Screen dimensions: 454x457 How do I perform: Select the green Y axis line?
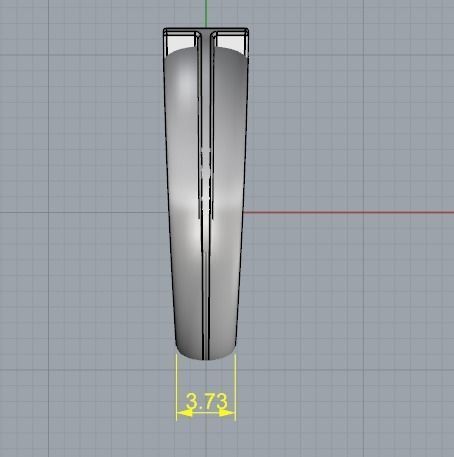[x=206, y=14]
